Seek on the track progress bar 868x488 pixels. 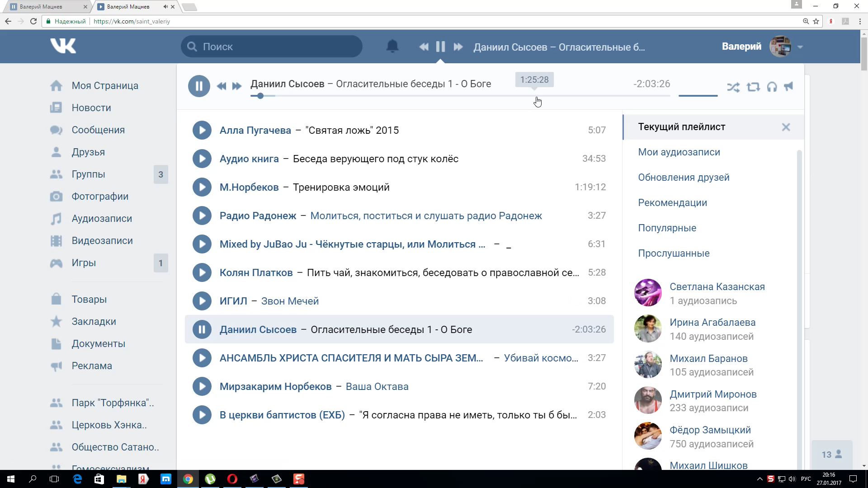[x=460, y=96]
